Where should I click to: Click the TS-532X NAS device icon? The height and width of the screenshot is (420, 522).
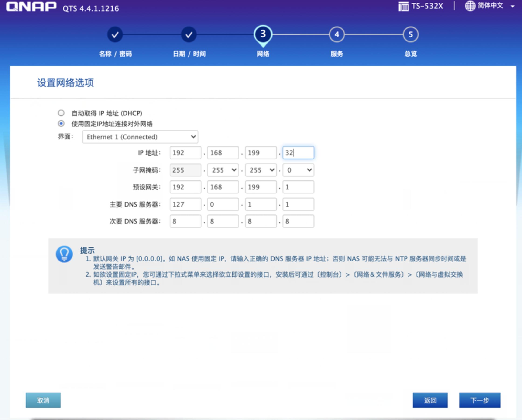point(403,7)
